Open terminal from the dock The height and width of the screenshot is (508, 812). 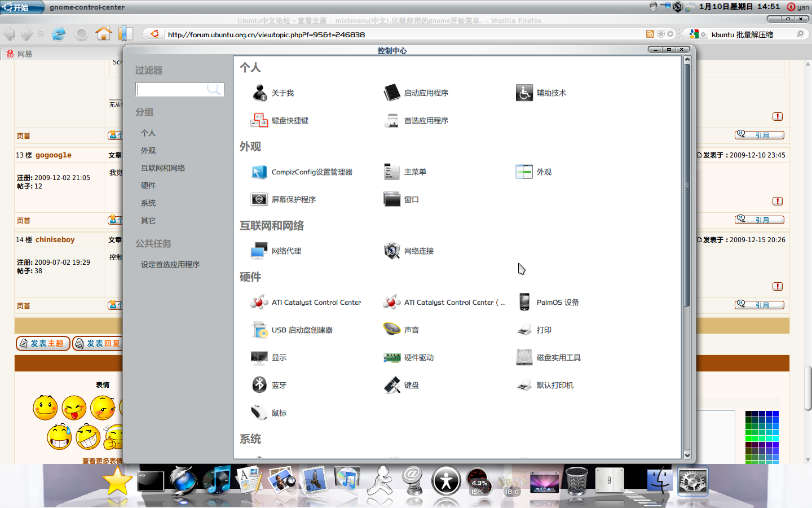(x=151, y=481)
